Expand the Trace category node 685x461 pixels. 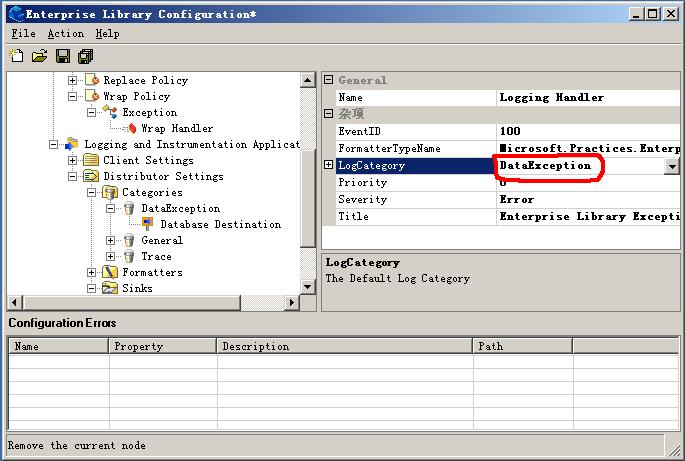pyautogui.click(x=111, y=256)
